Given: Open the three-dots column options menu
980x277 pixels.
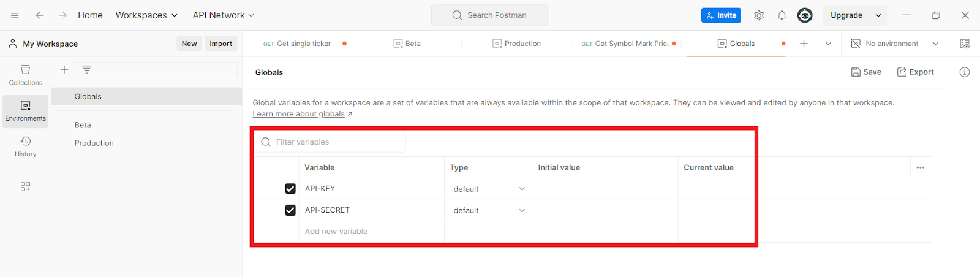Looking at the screenshot, I should click(921, 167).
